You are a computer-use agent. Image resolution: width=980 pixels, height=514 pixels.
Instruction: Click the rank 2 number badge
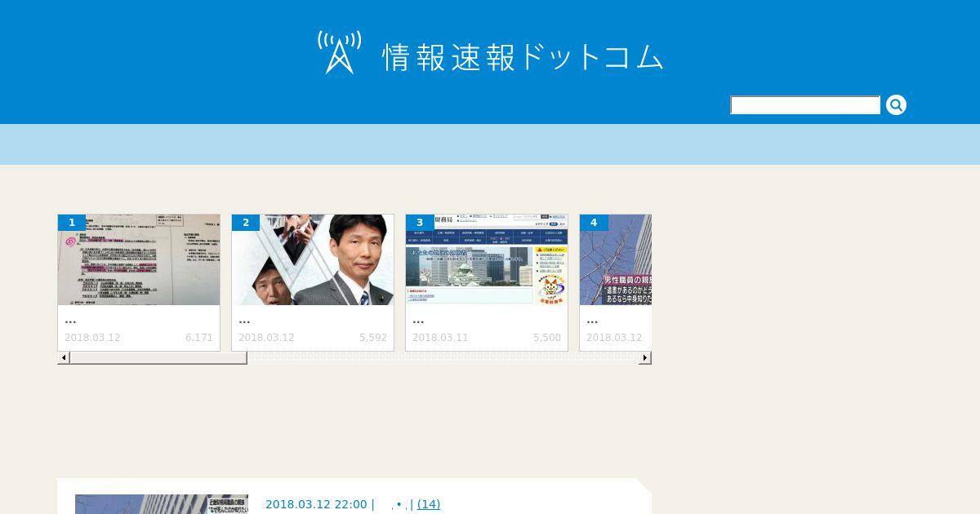(246, 223)
